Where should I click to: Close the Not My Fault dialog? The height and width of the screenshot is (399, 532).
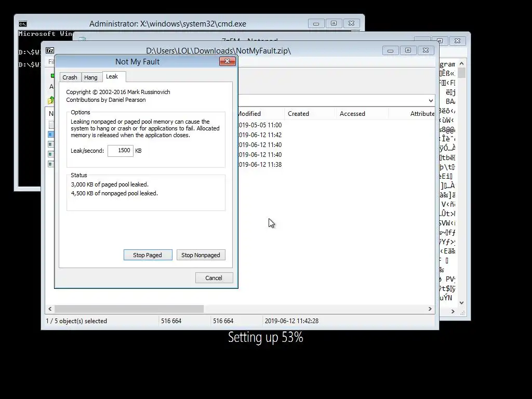pyautogui.click(x=228, y=61)
